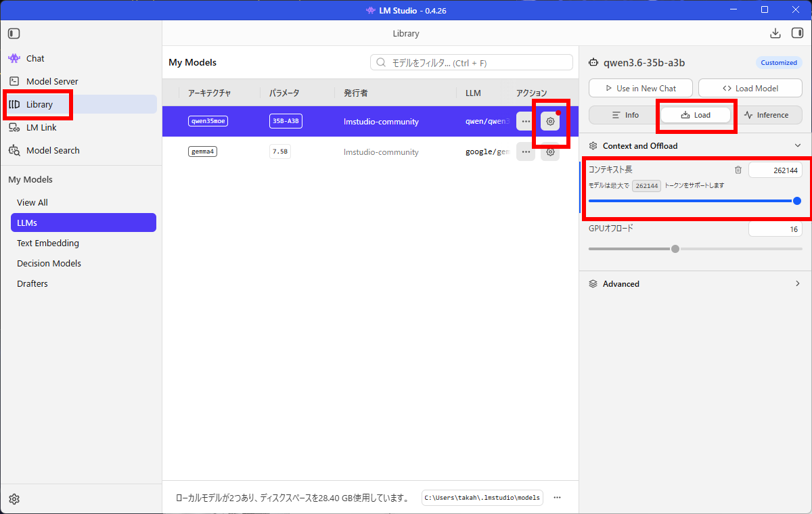Switch to the Inference tab
Viewport: 812px width, 514px height.
[766, 115]
